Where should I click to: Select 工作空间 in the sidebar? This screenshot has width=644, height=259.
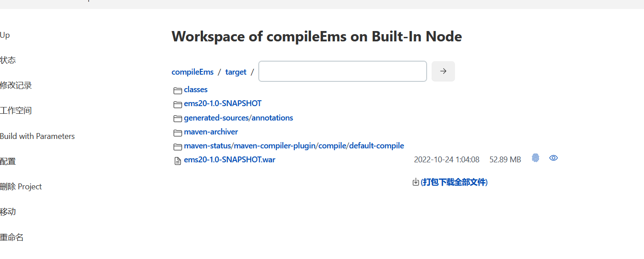coord(16,111)
